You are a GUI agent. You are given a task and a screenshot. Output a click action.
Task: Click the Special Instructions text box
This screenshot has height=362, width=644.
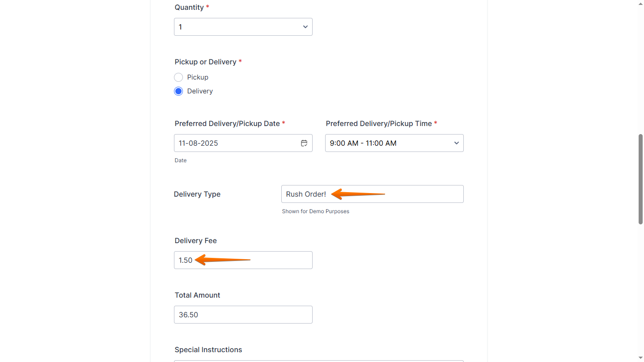318,360
